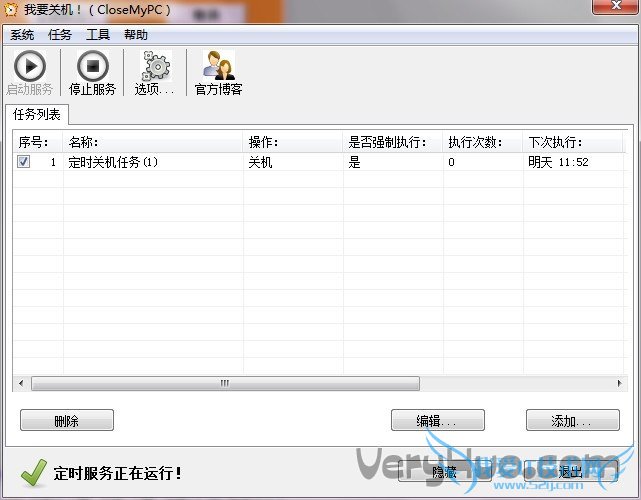Click the 删除 button
This screenshot has height=500, width=641.
coord(67,420)
